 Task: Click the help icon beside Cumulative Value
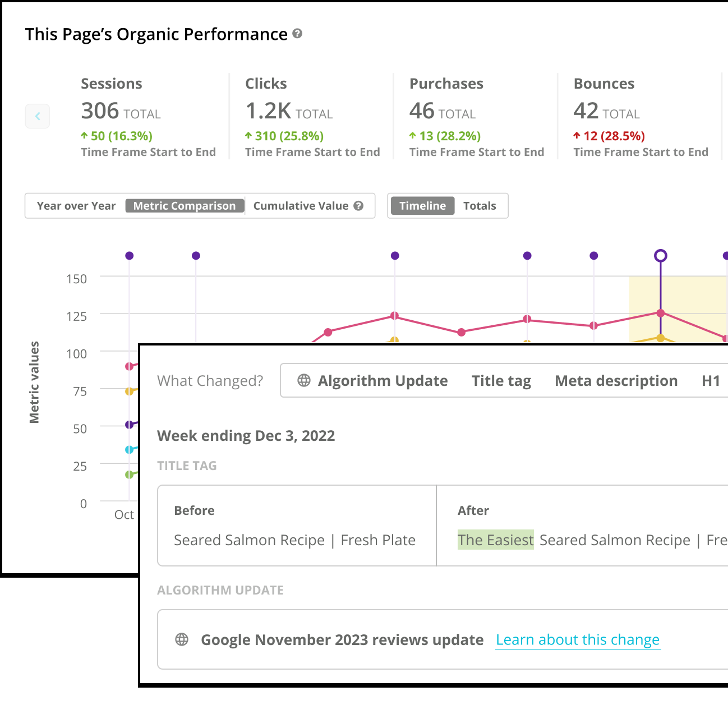pyautogui.click(x=359, y=206)
